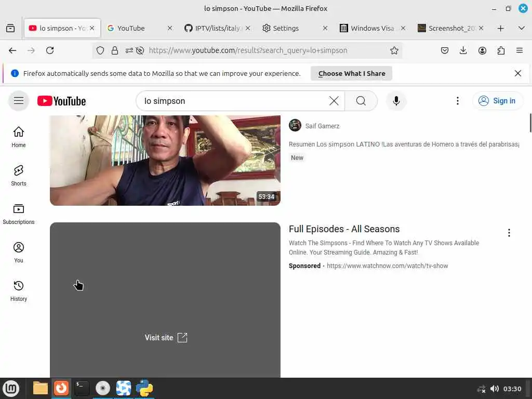Screen dimensions: 532x399
Task: Open YouTube settings three-dot menu
Action: point(457,101)
